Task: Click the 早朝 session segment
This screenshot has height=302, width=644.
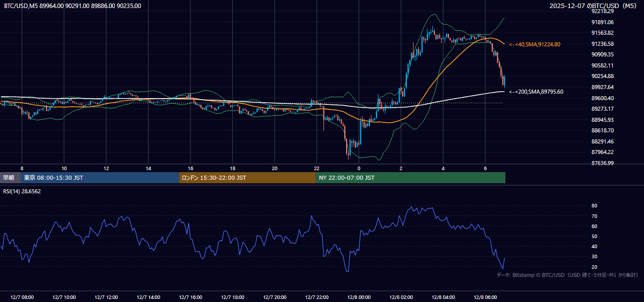Action: point(10,178)
